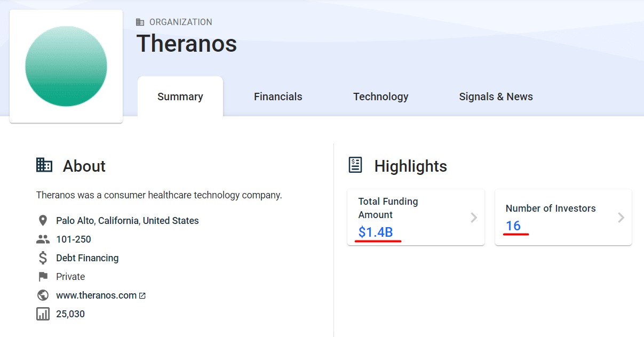Click the external link icon after theranos.com
Viewport: 644px width, 337px height.
[x=142, y=296]
